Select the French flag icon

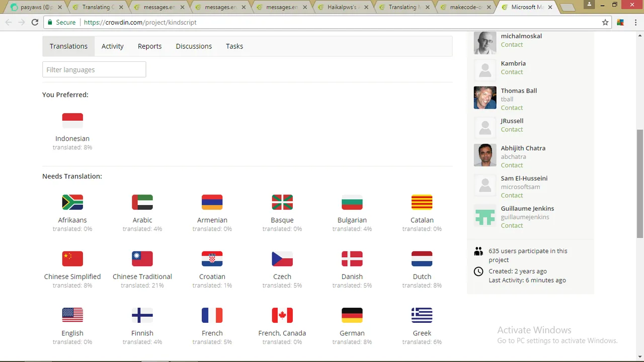(x=212, y=315)
